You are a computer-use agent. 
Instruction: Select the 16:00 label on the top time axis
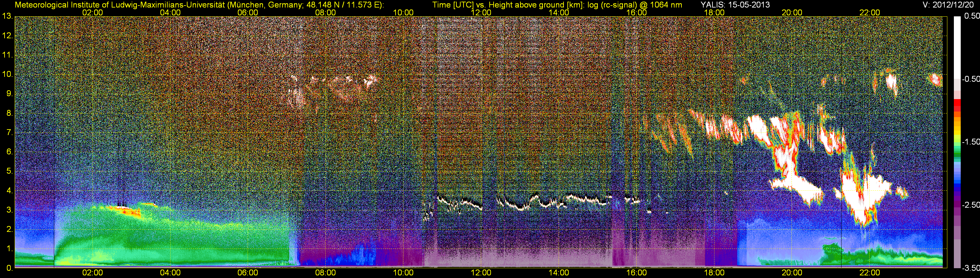coord(636,12)
